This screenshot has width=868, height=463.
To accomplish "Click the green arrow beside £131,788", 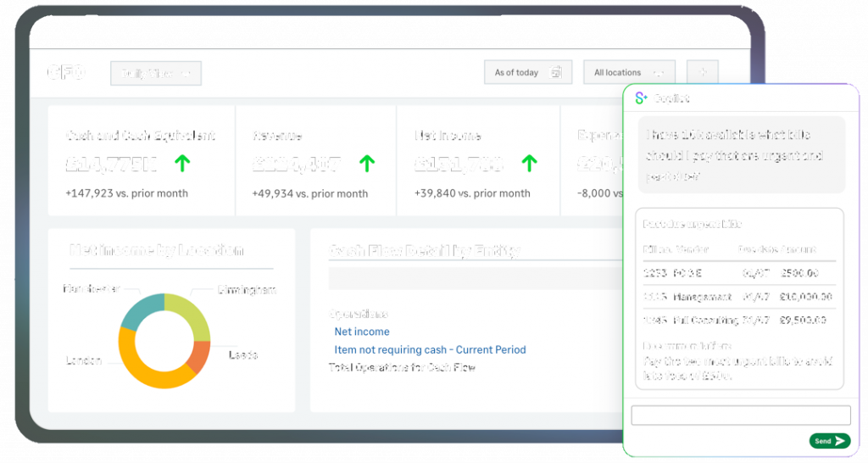I will pyautogui.click(x=529, y=164).
